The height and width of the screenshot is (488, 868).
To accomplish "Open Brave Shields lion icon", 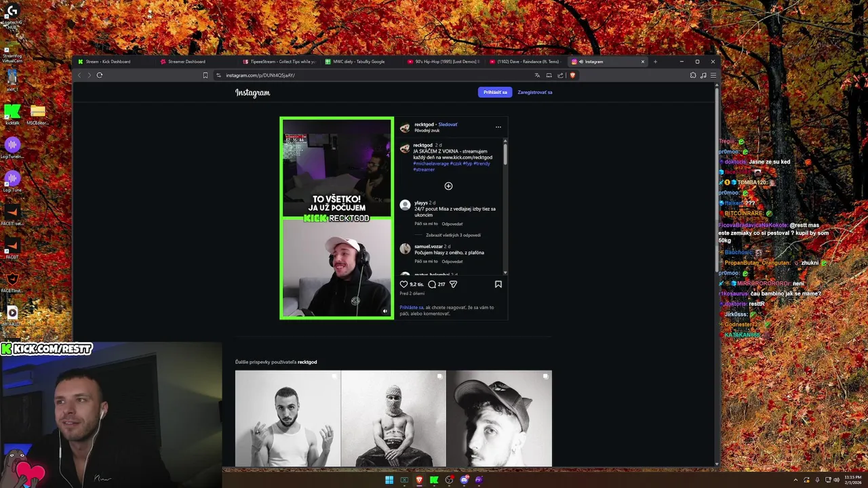I will tap(572, 75).
